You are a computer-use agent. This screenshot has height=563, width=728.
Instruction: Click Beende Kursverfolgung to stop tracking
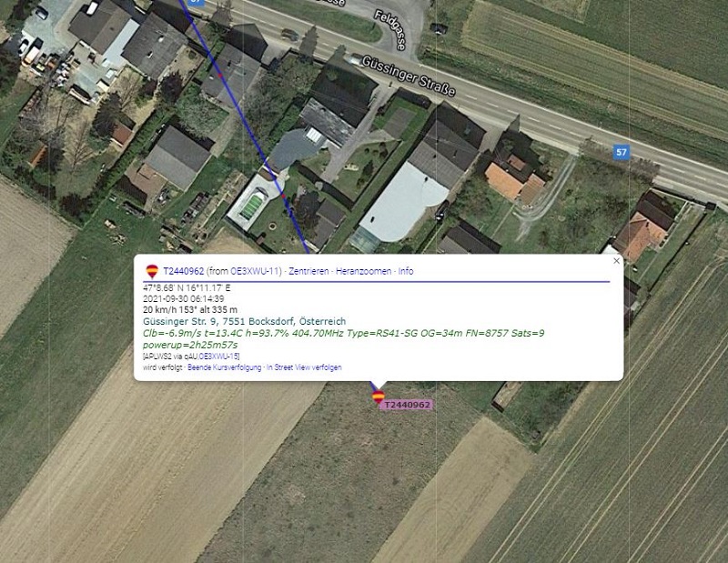224,367
